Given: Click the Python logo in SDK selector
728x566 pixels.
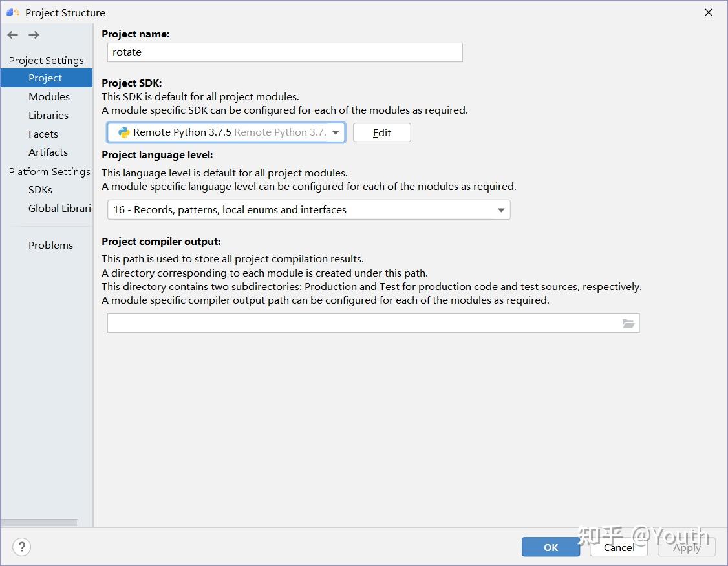Looking at the screenshot, I should (x=123, y=132).
